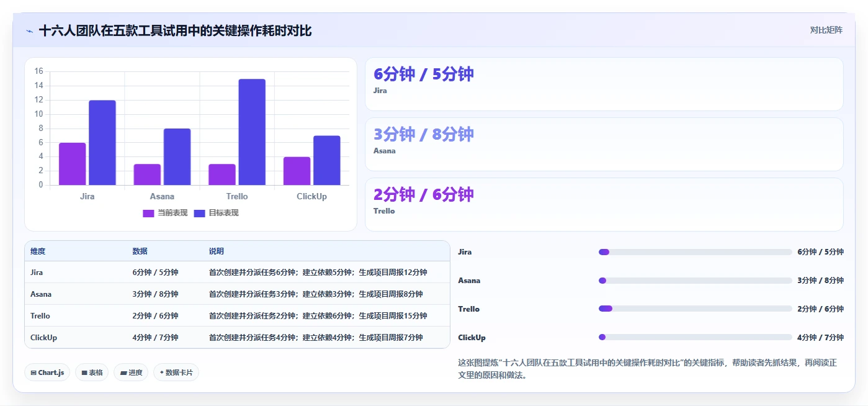Screen dimensions: 868x406
Task: Click the ClickUp progress bar
Action: (x=695, y=337)
